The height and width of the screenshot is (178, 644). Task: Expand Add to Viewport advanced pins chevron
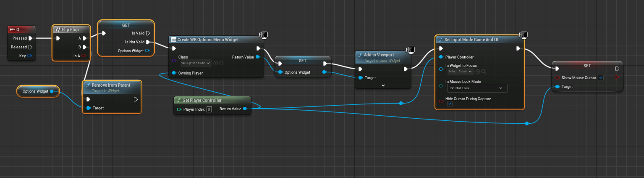tap(383, 85)
